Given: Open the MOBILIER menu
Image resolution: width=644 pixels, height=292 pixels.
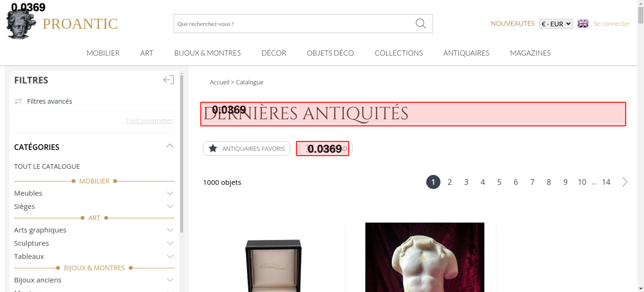Looking at the screenshot, I should [103, 53].
